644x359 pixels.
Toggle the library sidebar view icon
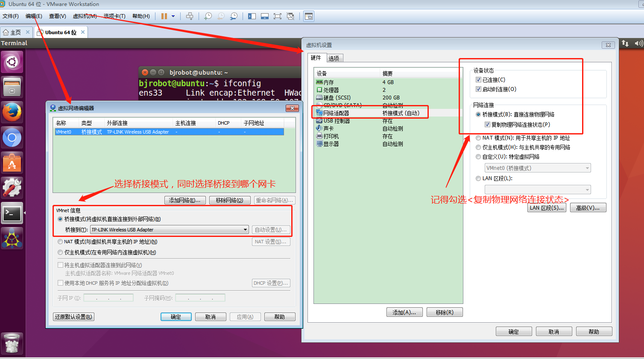tap(252, 16)
